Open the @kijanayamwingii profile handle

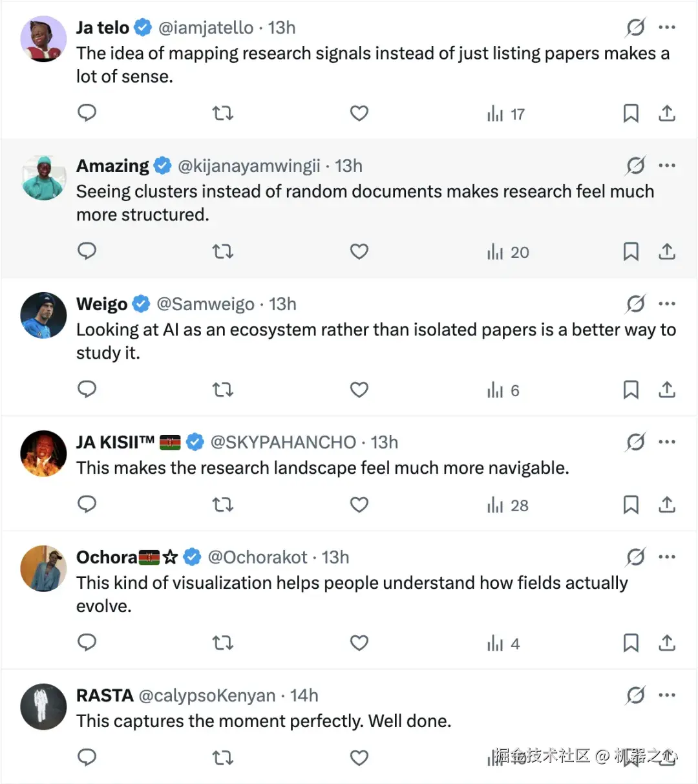(249, 166)
